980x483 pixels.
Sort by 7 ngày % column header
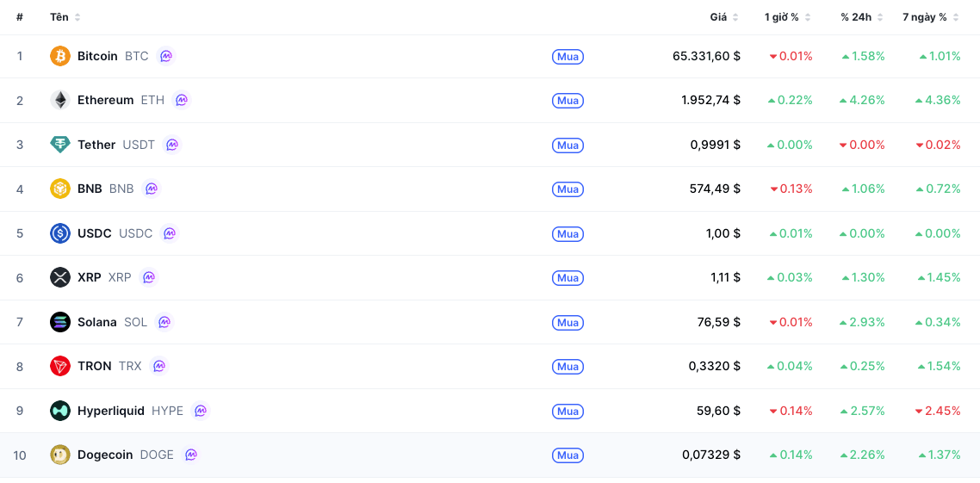tap(931, 17)
